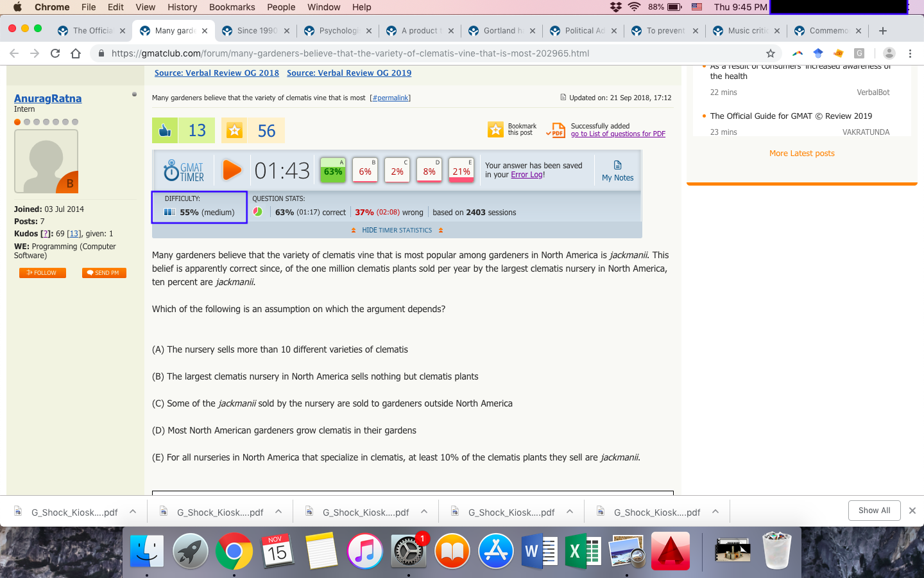Image resolution: width=924 pixels, height=578 pixels.
Task: Open the Chrome three-dot menu
Action: pyautogui.click(x=910, y=53)
